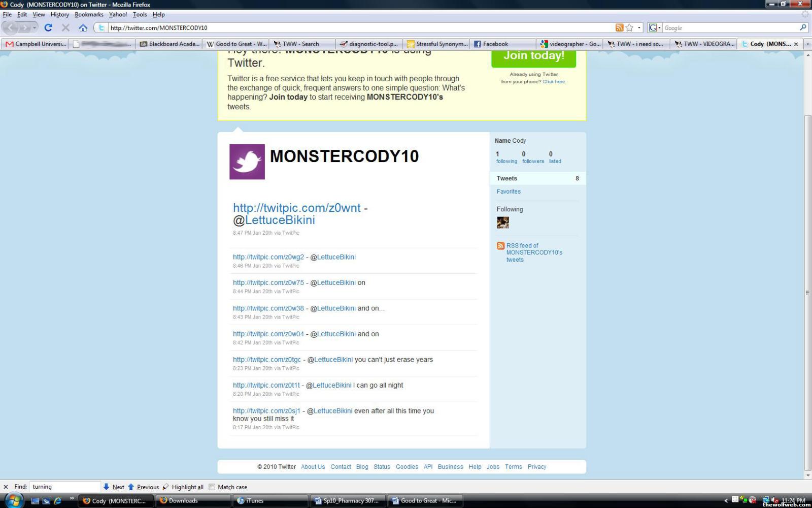Click the followed user thumbnail under Following
The height and width of the screenshot is (508, 812).
click(503, 223)
